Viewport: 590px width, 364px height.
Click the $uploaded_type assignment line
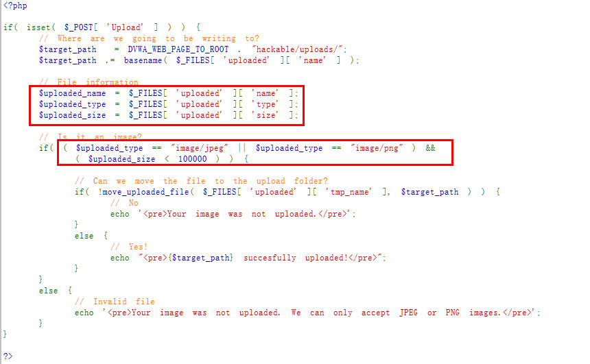[169, 104]
